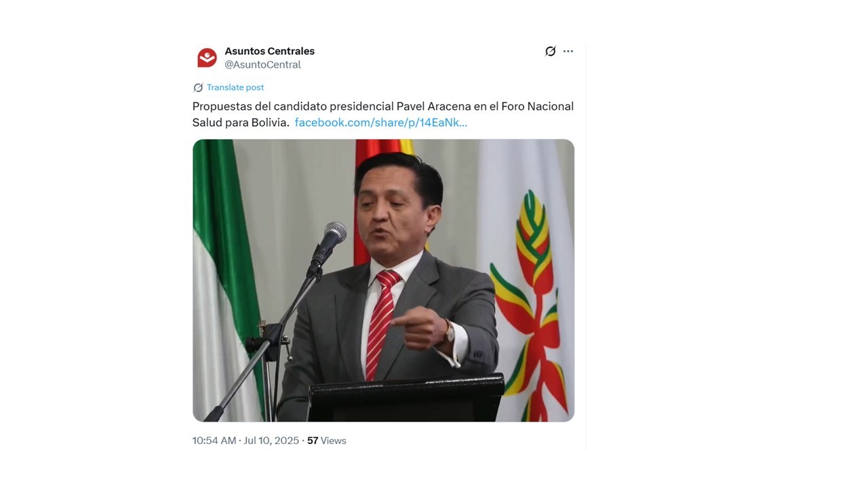Click the 10:54 AM timestamp
The width and height of the screenshot is (868, 488).
[214, 441]
